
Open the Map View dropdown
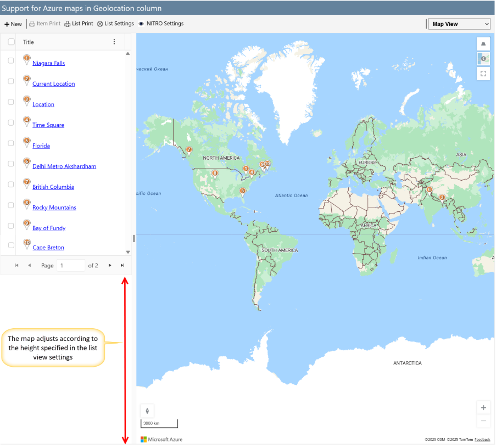(460, 24)
